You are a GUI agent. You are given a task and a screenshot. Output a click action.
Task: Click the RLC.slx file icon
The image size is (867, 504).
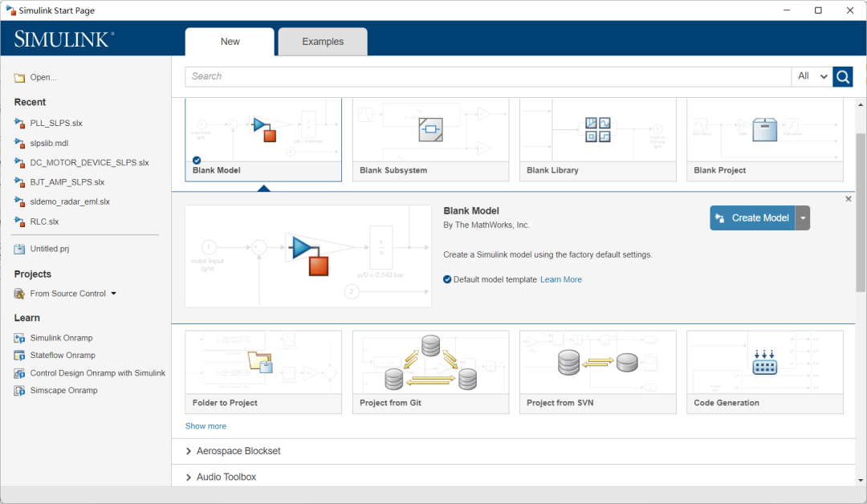(x=19, y=222)
